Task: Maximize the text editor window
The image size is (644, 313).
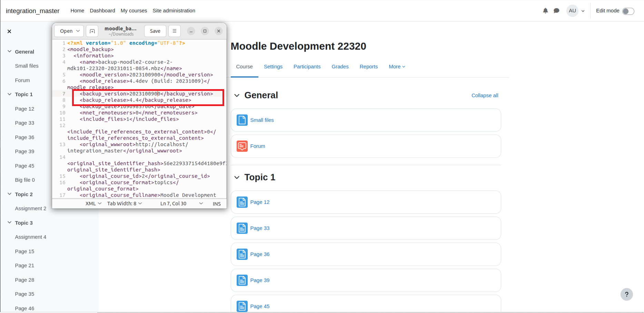Action: 205,31
